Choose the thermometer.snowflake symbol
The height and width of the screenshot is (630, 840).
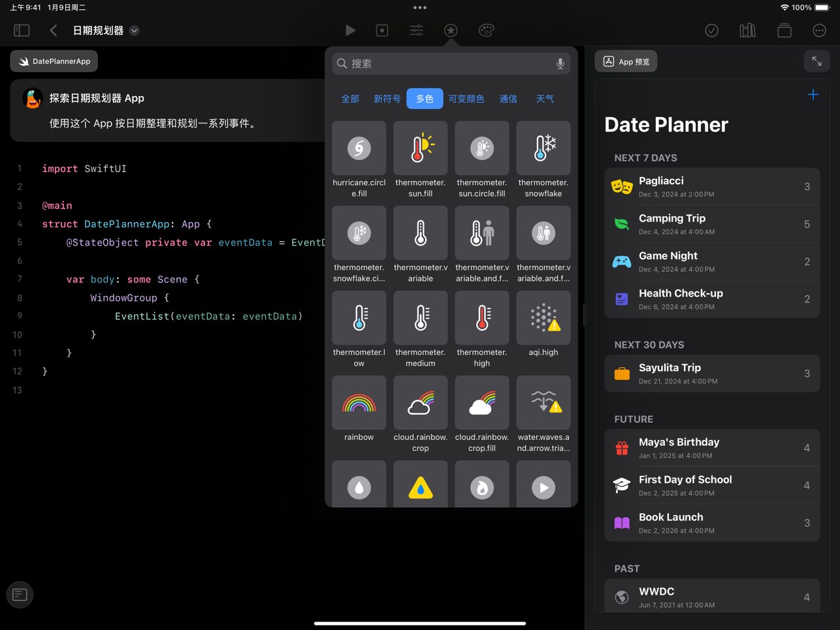[x=543, y=148]
